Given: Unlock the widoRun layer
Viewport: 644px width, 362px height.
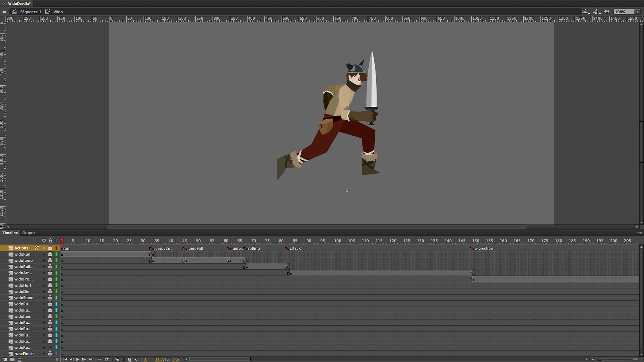Looking at the screenshot, I should 50,254.
